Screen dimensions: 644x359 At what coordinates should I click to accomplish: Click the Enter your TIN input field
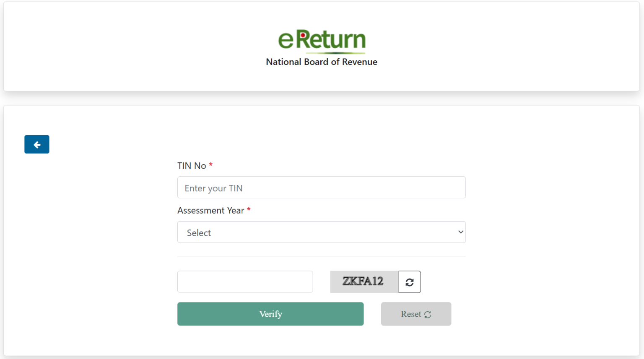coord(322,187)
